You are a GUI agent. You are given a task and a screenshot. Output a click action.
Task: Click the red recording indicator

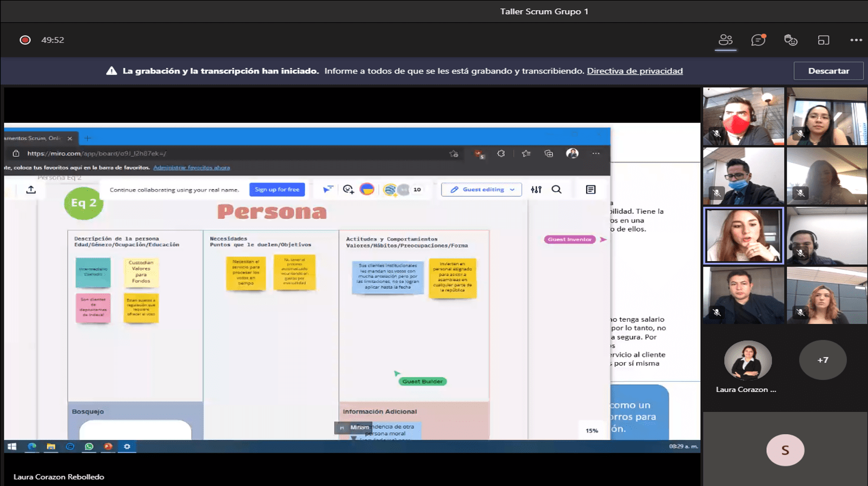click(x=25, y=40)
